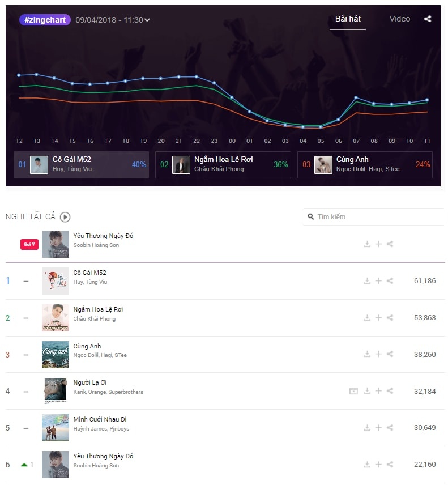448x485 pixels.
Task: Open the chart date 09/04/2018 - 11:30 dropdown
Action: [x=113, y=20]
